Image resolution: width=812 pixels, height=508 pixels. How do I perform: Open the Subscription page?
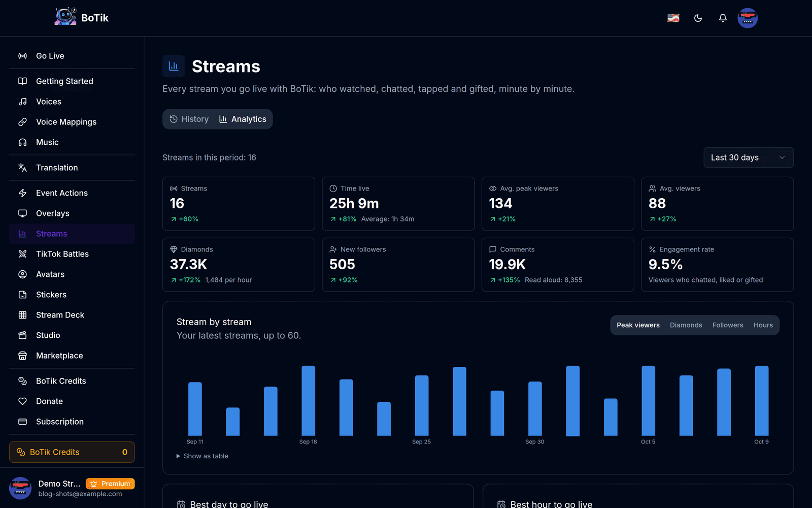pyautogui.click(x=72, y=422)
